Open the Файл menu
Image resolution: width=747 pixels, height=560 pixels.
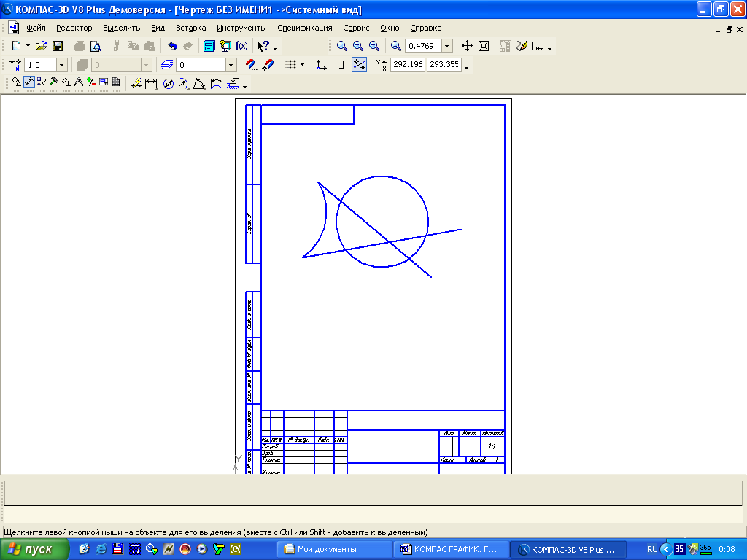pos(36,28)
